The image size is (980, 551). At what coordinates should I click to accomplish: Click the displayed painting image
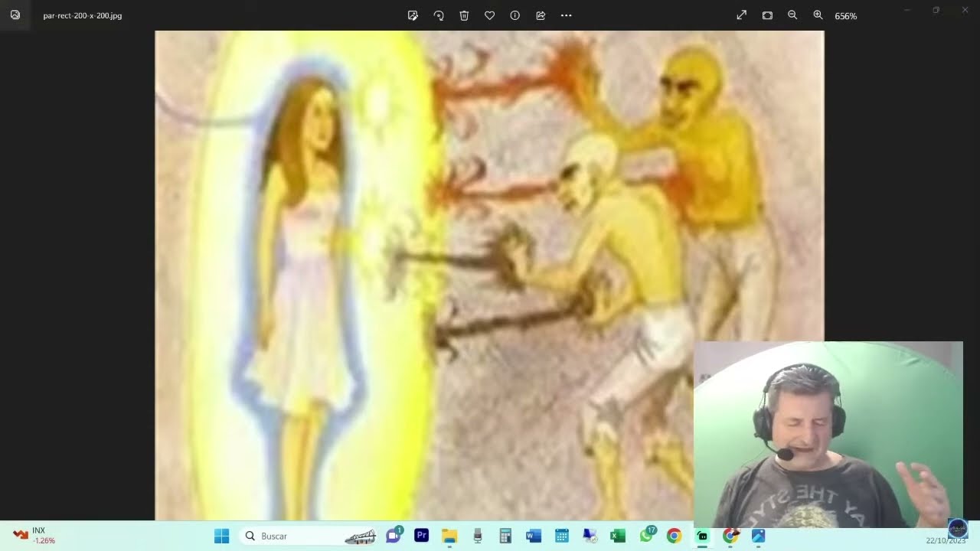[x=489, y=275]
